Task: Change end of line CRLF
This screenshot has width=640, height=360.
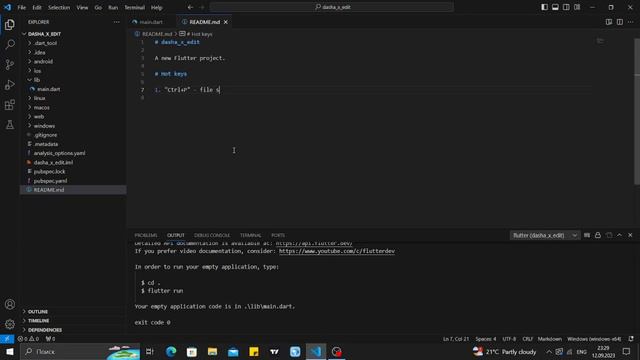Action: click(x=527, y=339)
